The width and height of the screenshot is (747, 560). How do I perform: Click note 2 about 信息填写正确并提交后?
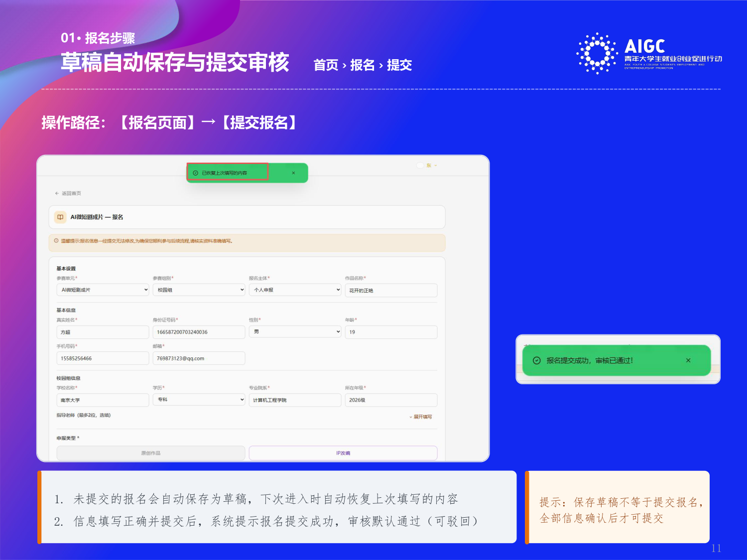coord(266,521)
